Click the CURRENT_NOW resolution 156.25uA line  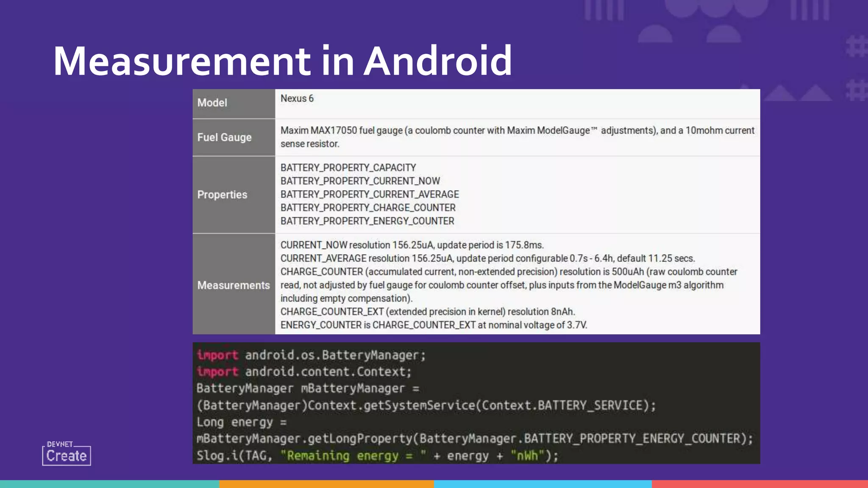pyautogui.click(x=412, y=245)
